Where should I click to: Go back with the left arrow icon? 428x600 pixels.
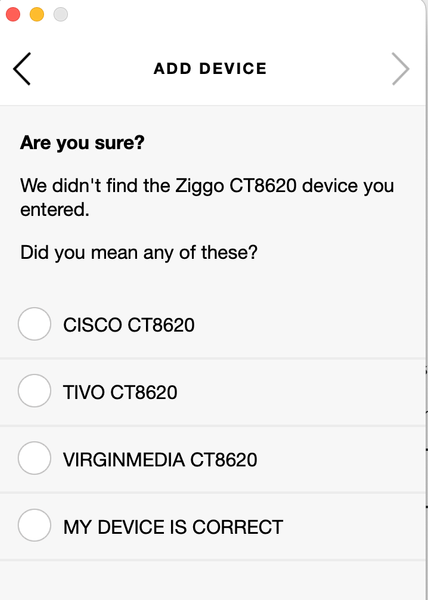22,69
